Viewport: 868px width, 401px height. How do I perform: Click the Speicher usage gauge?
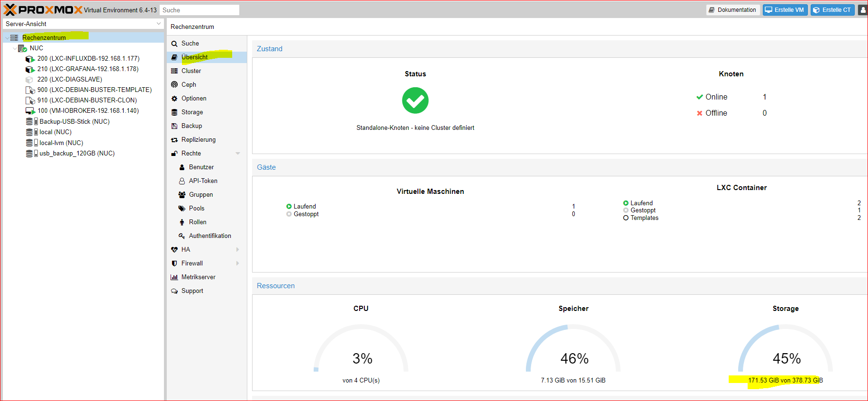(573, 348)
